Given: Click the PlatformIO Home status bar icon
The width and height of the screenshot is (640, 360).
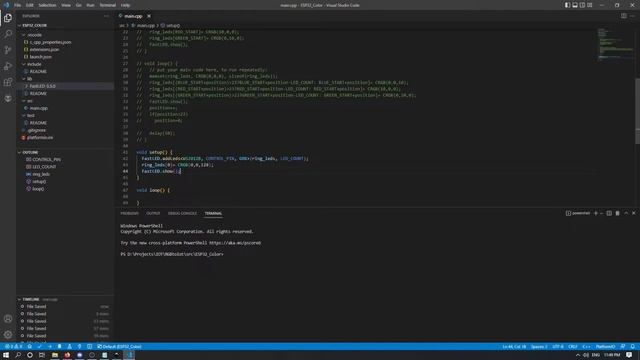Looking at the screenshot, I should point(29,347).
